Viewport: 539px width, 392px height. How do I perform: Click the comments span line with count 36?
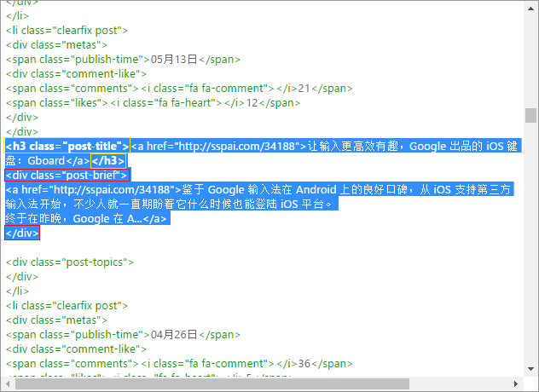coord(179,364)
